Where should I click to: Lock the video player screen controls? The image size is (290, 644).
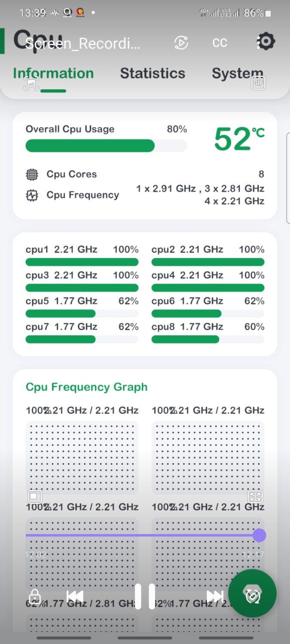(x=34, y=597)
